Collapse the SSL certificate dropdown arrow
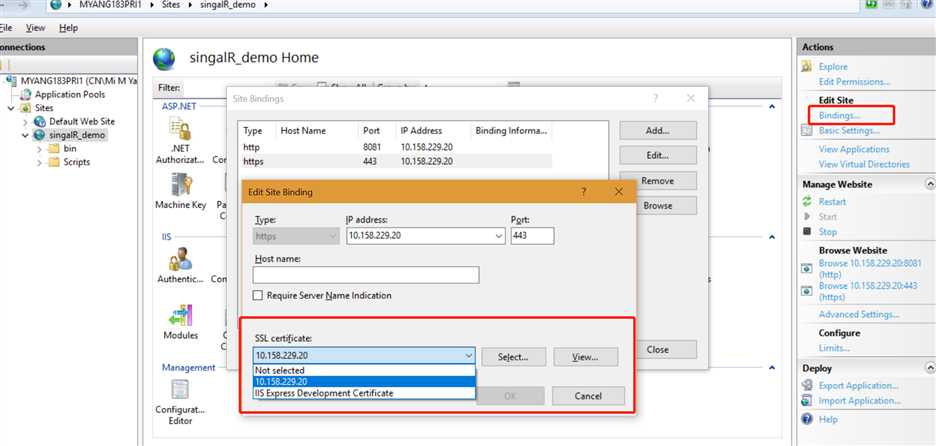This screenshot has height=446, width=936. tap(469, 356)
